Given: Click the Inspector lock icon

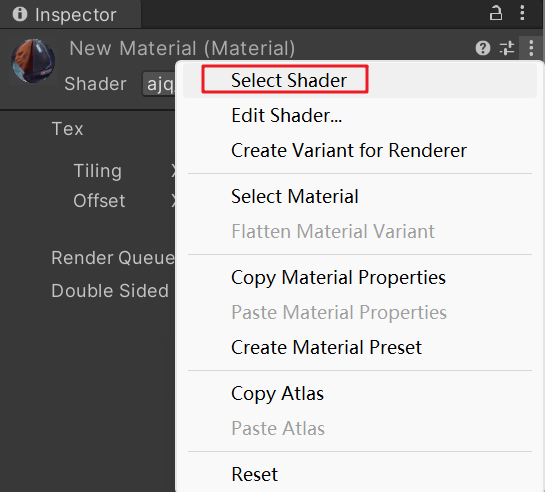Looking at the screenshot, I should coord(496,13).
